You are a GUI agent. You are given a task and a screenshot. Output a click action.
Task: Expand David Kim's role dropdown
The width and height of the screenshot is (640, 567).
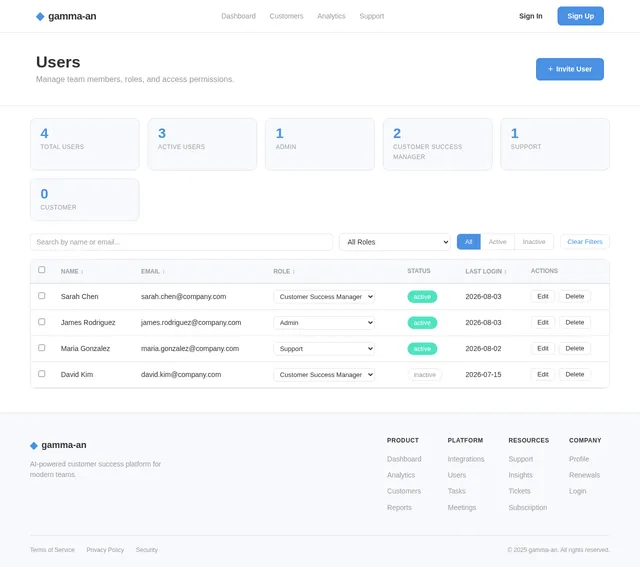pos(324,375)
